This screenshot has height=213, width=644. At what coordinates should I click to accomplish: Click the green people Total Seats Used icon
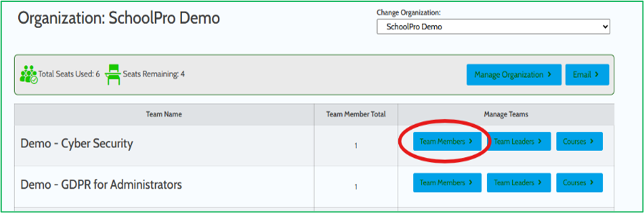29,75
